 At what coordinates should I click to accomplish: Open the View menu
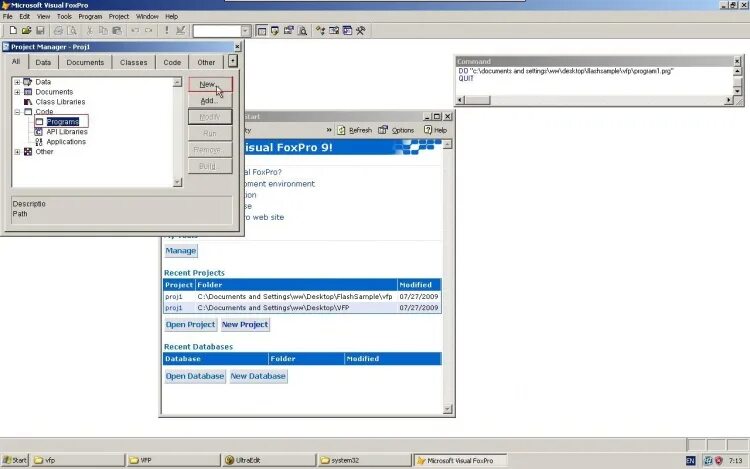tap(43, 16)
